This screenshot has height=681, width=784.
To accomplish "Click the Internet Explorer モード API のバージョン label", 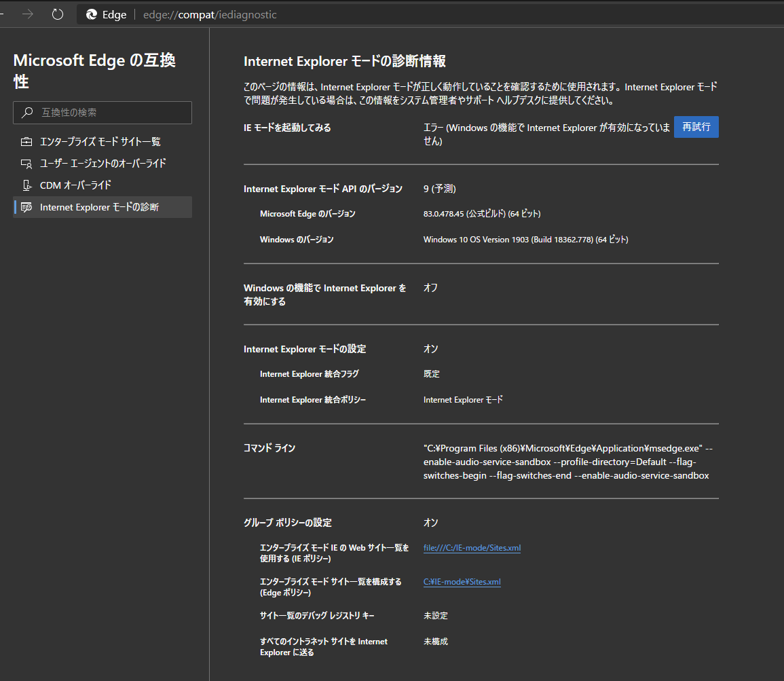I will pos(323,189).
